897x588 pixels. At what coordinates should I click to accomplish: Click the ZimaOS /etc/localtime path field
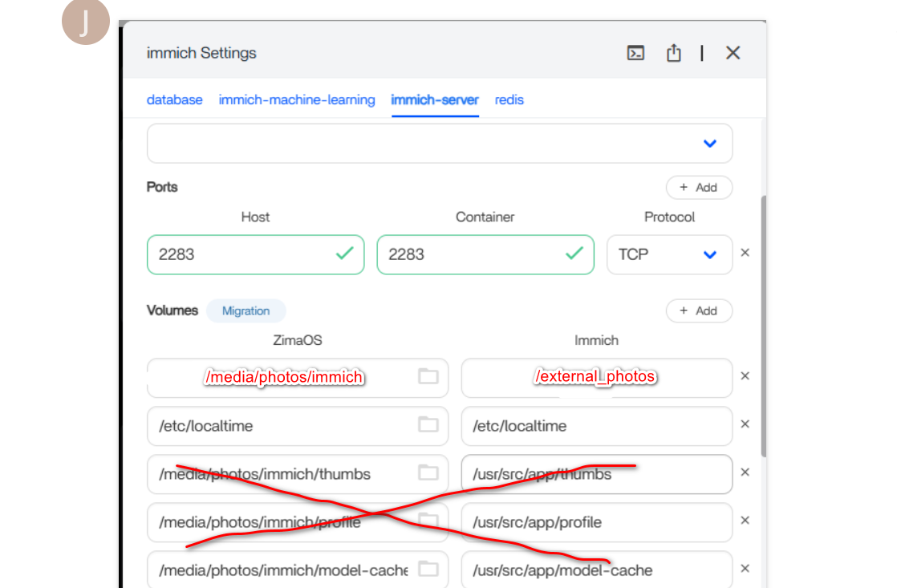[298, 426]
